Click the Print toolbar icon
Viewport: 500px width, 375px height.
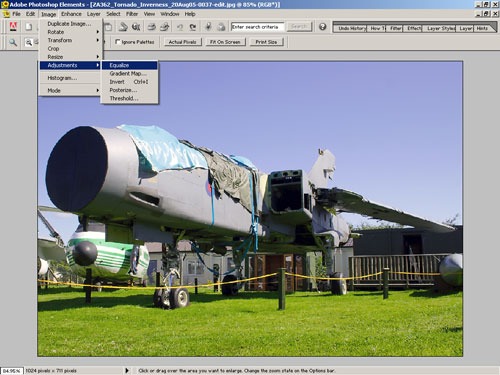pos(152,27)
